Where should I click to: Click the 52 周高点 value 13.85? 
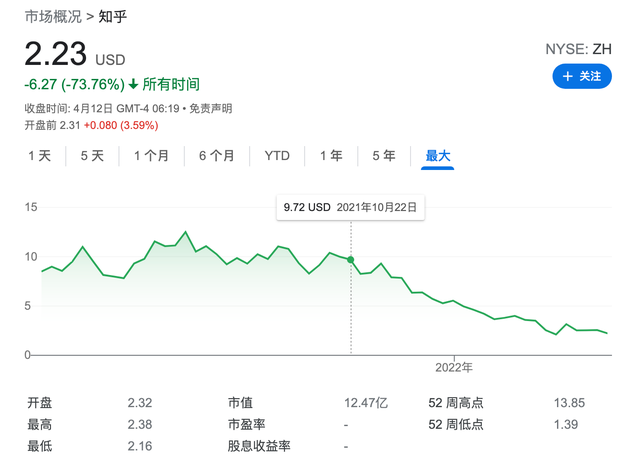point(569,403)
